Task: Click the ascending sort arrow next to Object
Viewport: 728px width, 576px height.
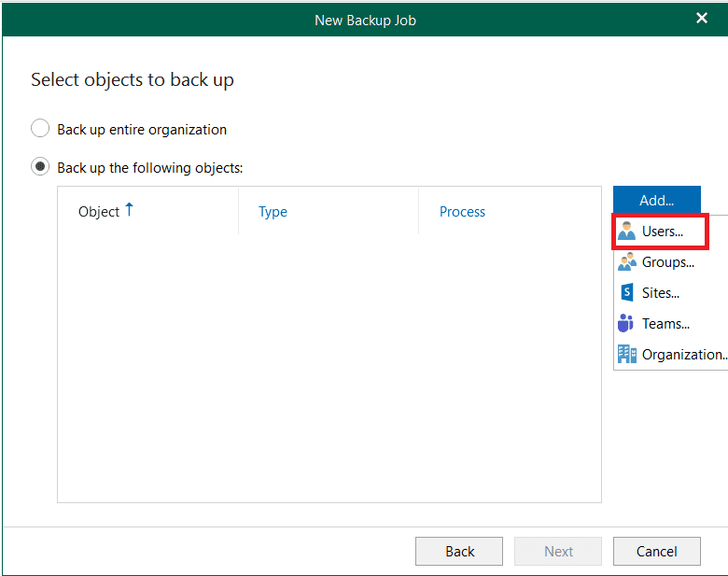Action: 130,209
